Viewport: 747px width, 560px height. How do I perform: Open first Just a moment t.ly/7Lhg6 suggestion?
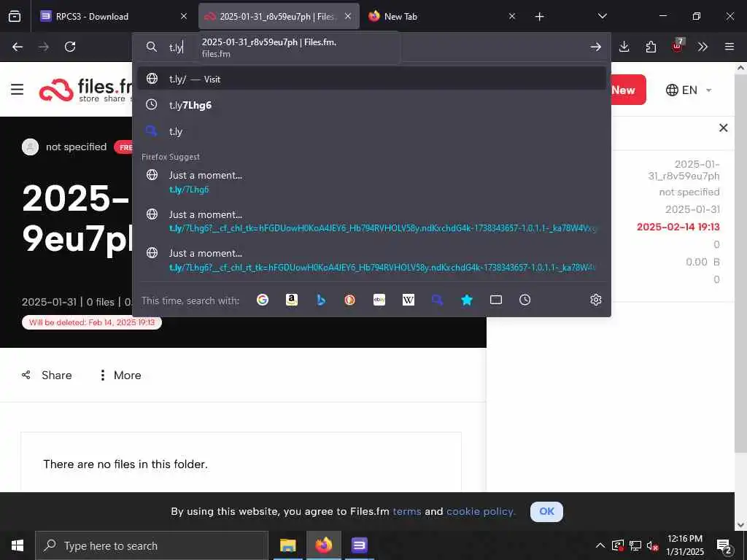(371, 182)
